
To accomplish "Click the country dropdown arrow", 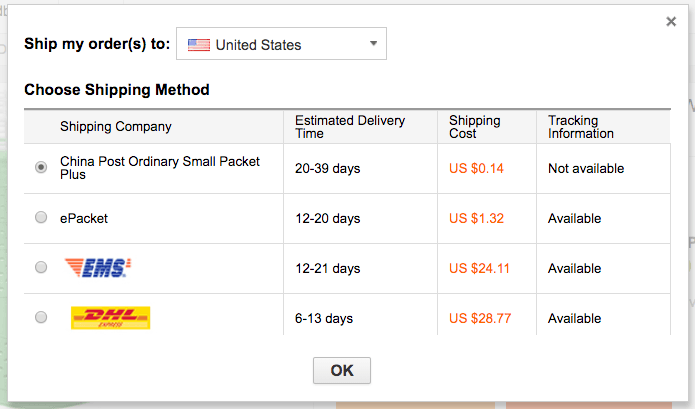I will pyautogui.click(x=372, y=44).
